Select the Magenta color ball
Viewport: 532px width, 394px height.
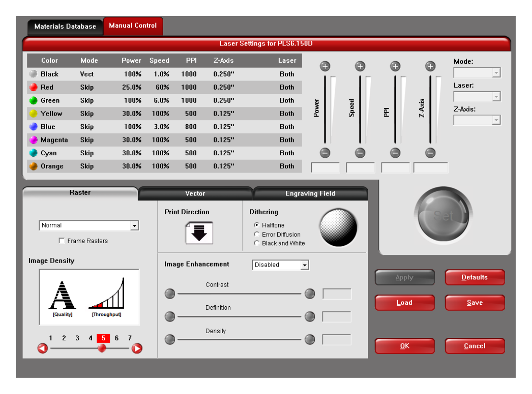point(33,139)
